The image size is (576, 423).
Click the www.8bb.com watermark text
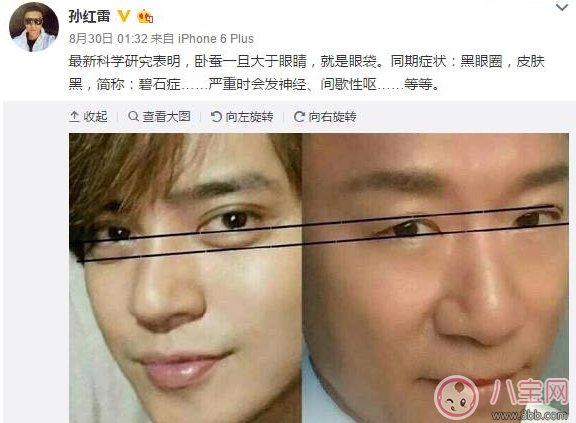[529, 415]
